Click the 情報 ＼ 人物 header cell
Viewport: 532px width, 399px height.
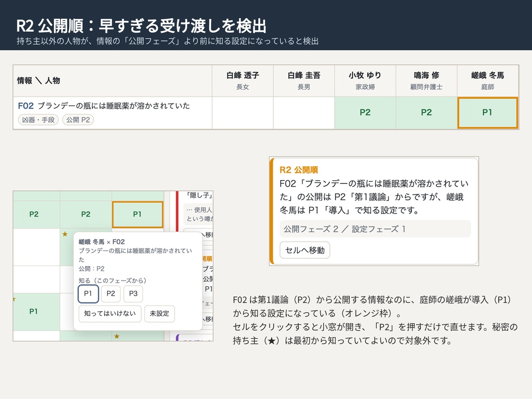pos(113,81)
